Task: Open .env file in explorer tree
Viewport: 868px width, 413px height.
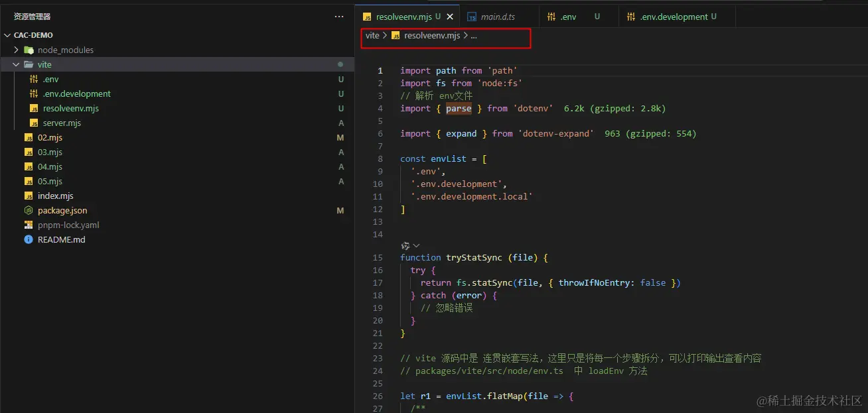Action: click(x=50, y=79)
